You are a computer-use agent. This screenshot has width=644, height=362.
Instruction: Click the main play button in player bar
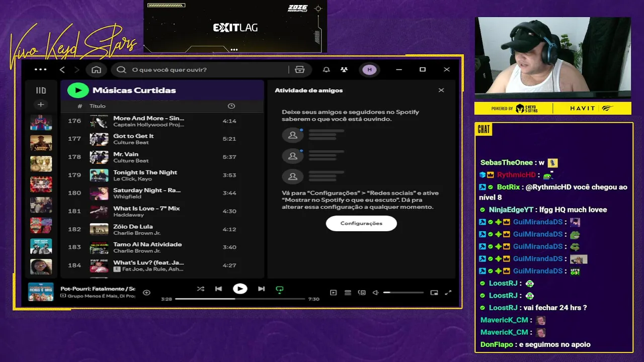click(240, 289)
